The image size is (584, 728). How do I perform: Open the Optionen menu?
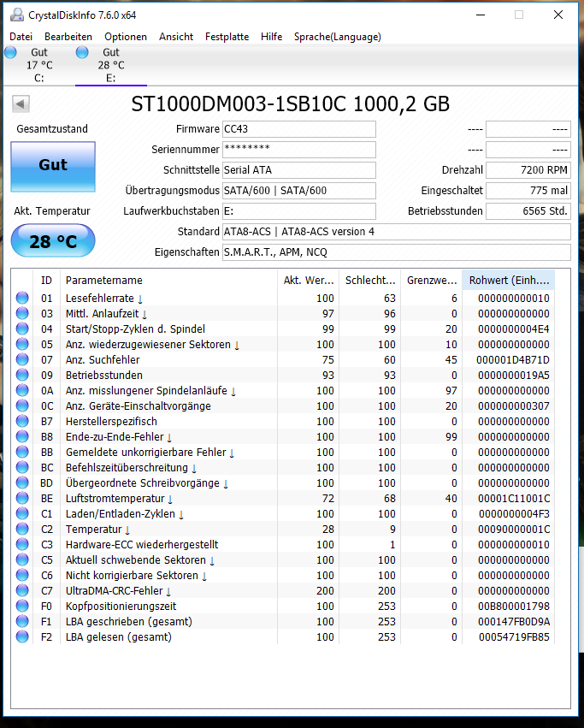click(126, 37)
